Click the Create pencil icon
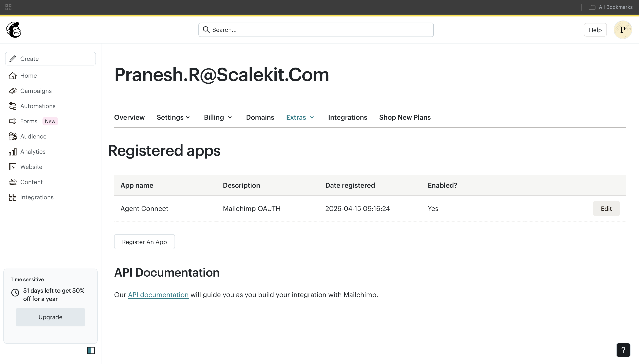Image resolution: width=639 pixels, height=364 pixels. tap(13, 59)
